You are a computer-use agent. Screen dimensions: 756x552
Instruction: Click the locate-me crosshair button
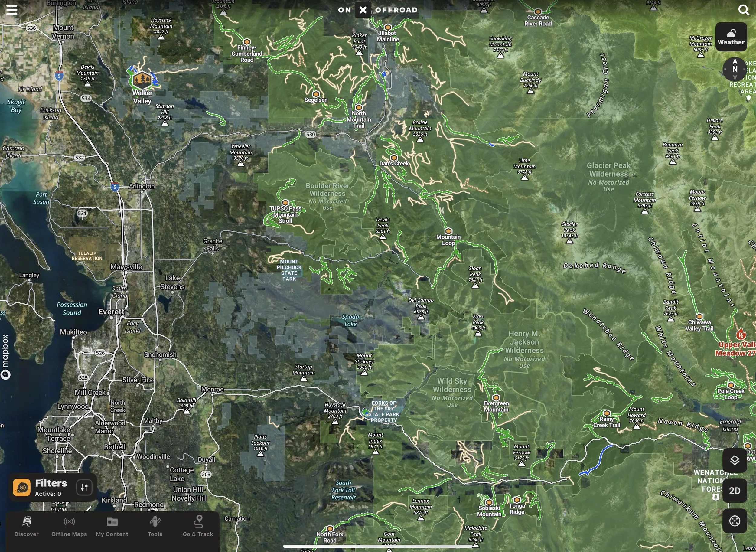click(734, 521)
